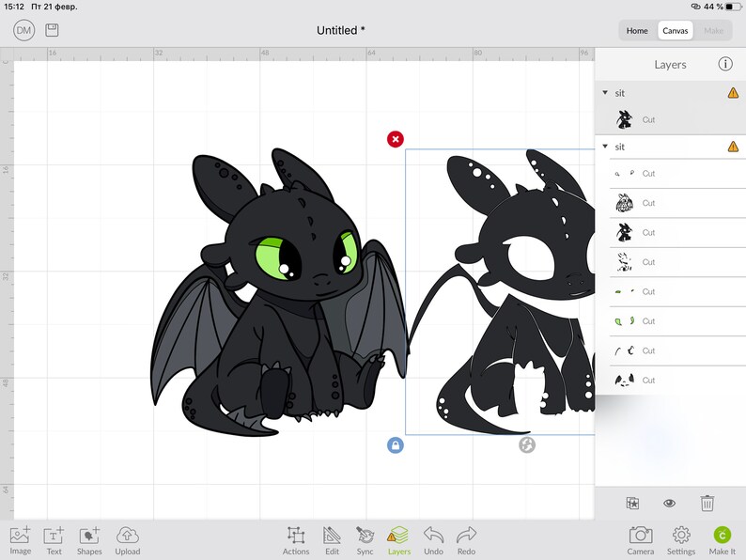The image size is (746, 560).
Task: Open the Shapes tool
Action: pyautogui.click(x=89, y=540)
